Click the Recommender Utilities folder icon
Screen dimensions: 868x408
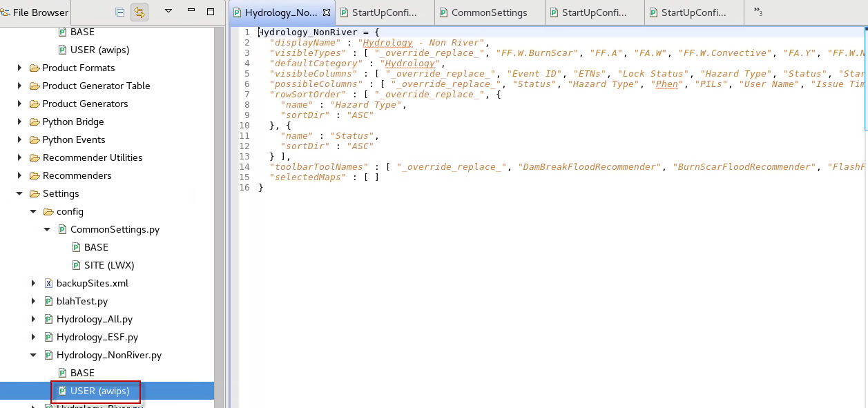[x=35, y=157]
